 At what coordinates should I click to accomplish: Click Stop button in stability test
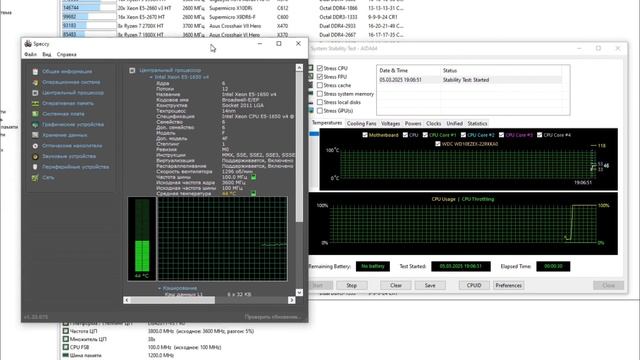point(351,285)
